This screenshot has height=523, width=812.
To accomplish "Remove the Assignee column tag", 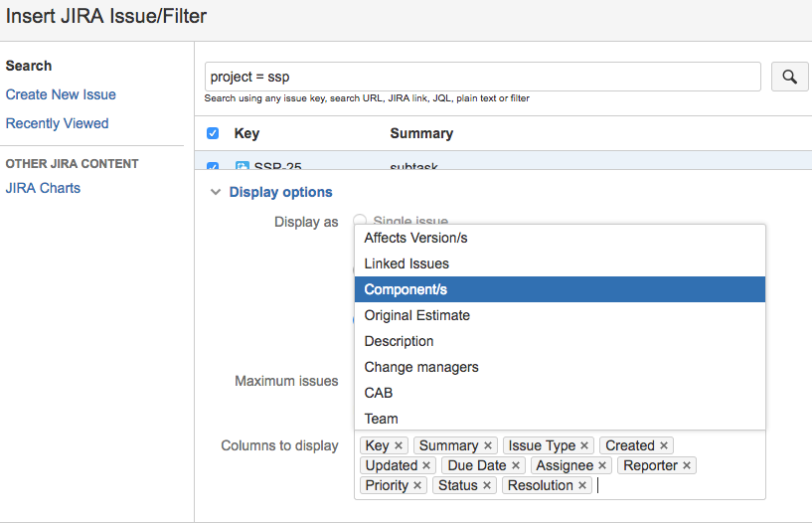I will point(602,466).
